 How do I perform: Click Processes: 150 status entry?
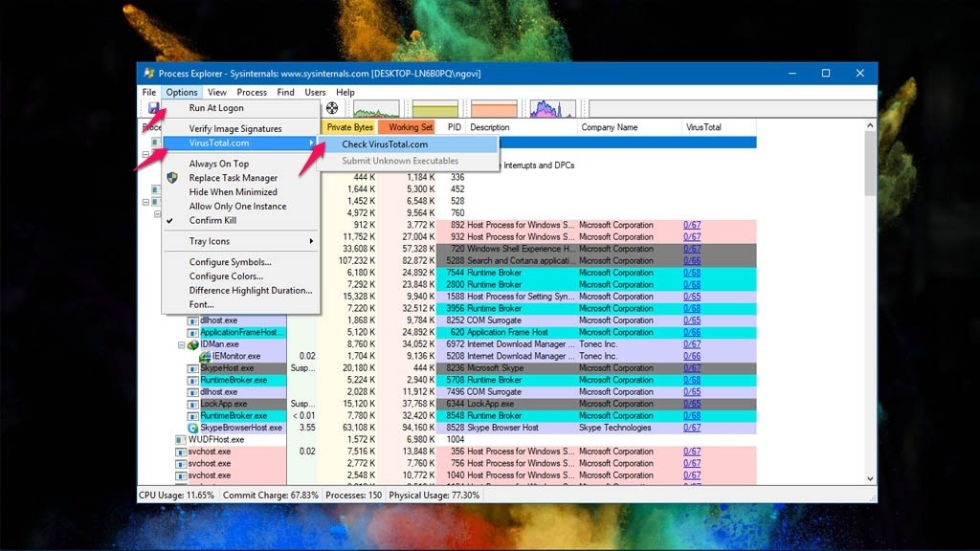point(354,496)
